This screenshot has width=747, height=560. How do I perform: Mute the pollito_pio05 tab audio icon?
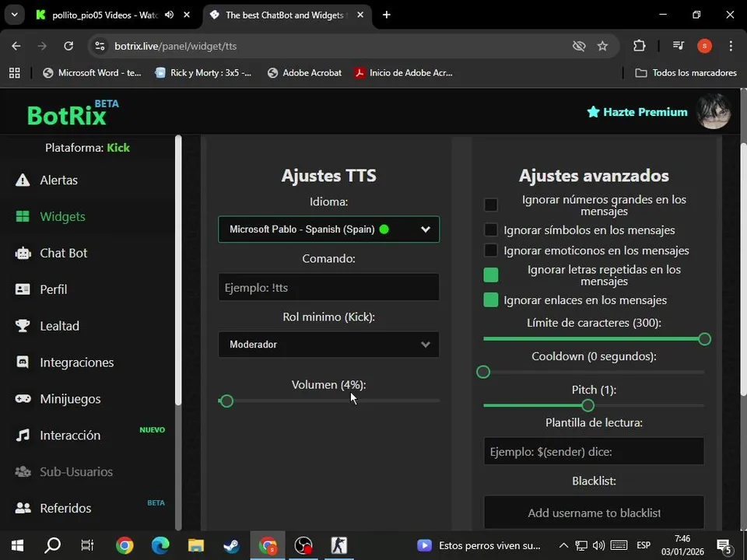click(169, 15)
